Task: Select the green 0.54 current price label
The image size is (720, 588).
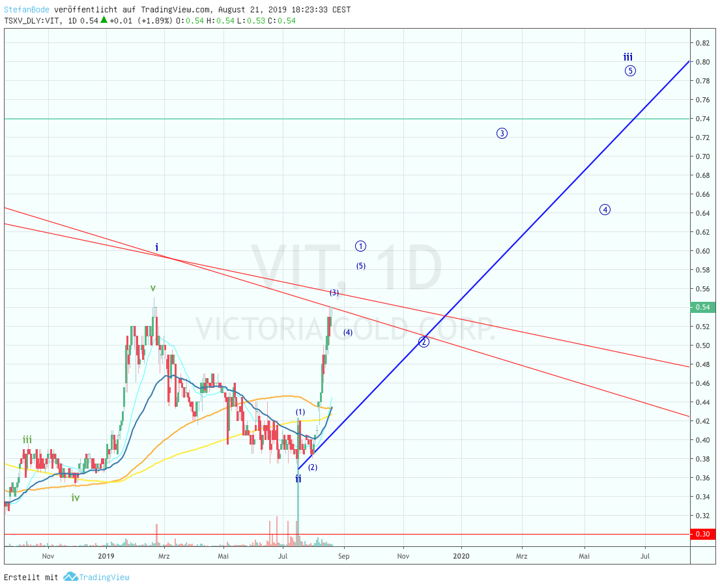Action: 702,307
